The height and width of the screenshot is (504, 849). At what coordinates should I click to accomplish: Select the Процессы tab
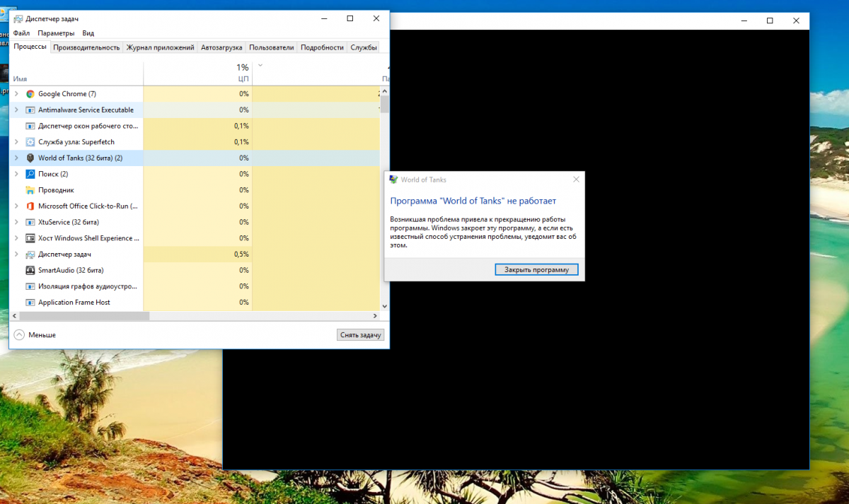(x=30, y=47)
